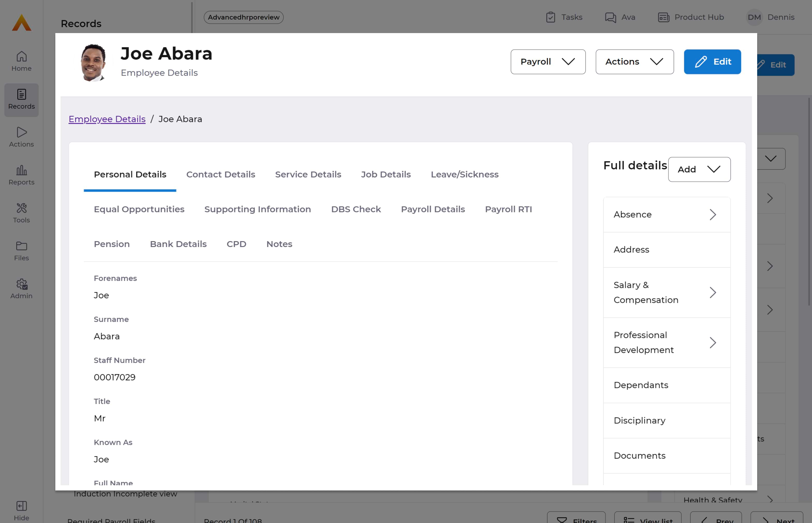Switch to the Job Details tab
This screenshot has height=523, width=812.
[x=386, y=174]
